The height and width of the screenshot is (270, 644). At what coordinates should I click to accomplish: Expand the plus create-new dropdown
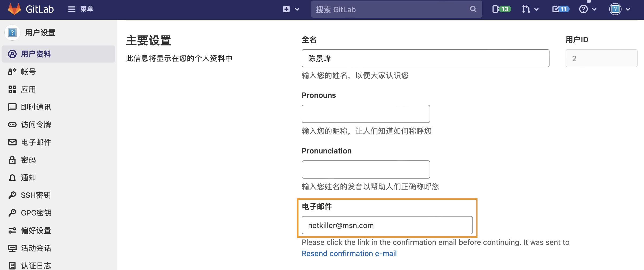pyautogui.click(x=291, y=9)
